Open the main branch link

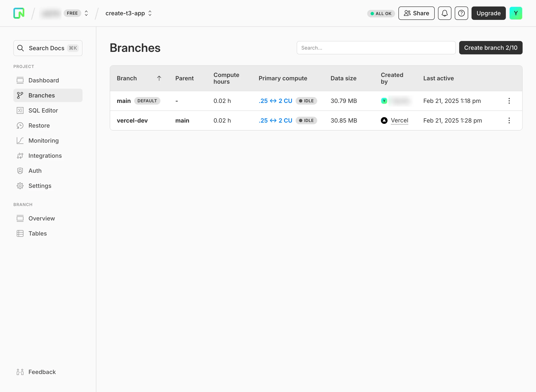[124, 101]
